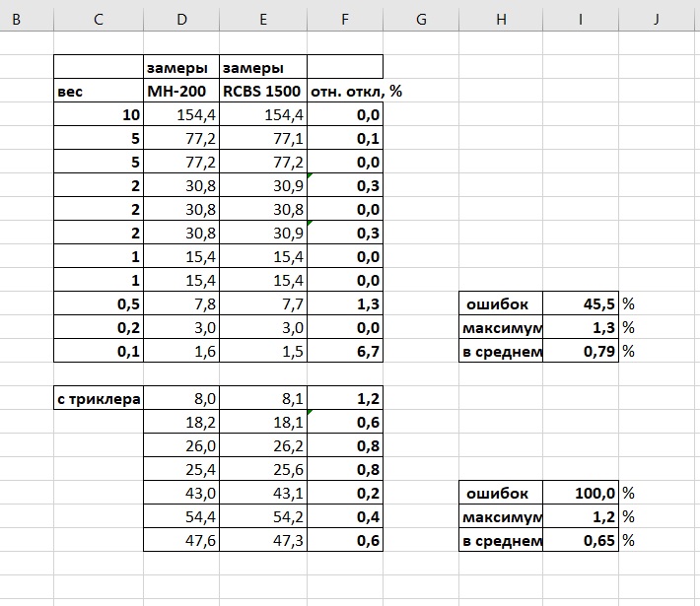Image resolution: width=700 pixels, height=606 pixels.
Task: Click the 'с триклера' label cell
Action: (x=99, y=399)
